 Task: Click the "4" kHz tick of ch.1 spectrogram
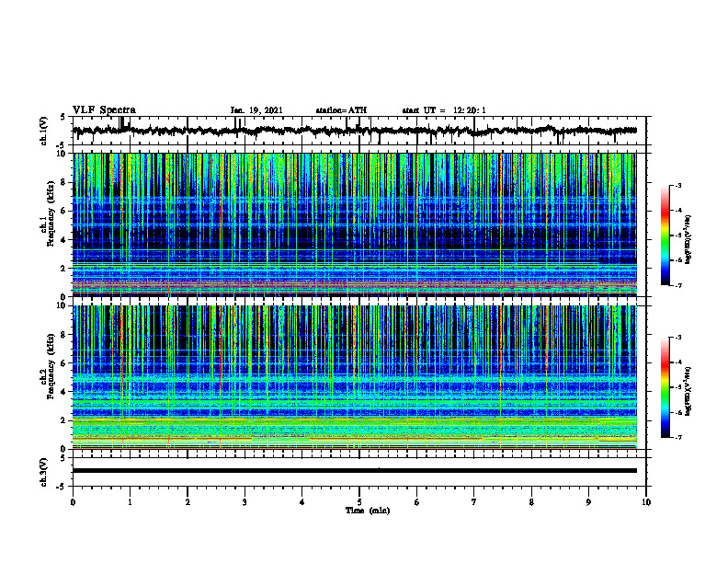point(64,240)
